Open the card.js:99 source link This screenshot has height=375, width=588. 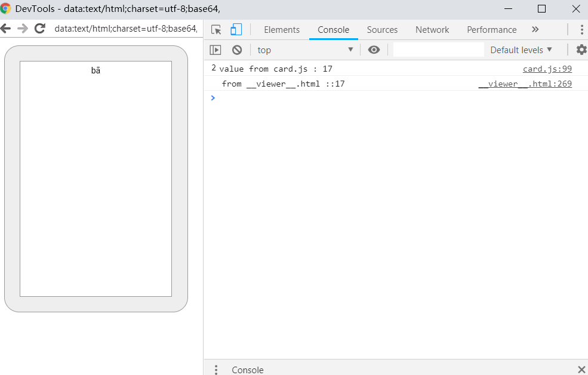point(547,69)
